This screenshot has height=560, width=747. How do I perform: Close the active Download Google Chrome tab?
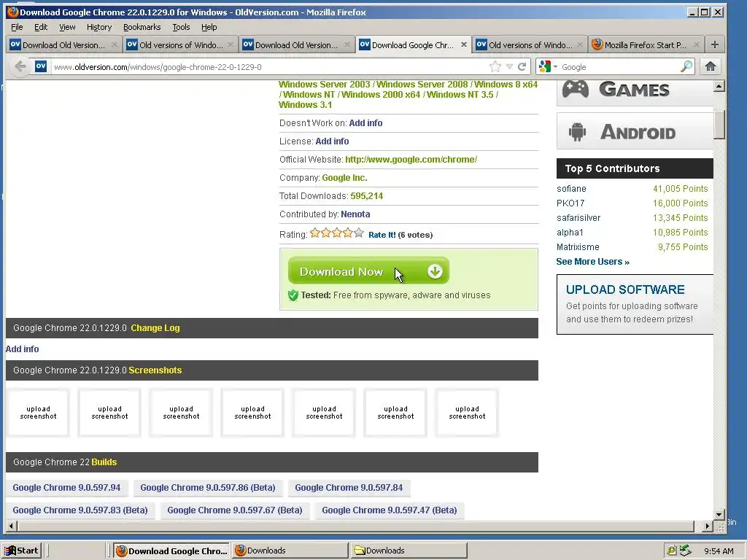pos(463,44)
